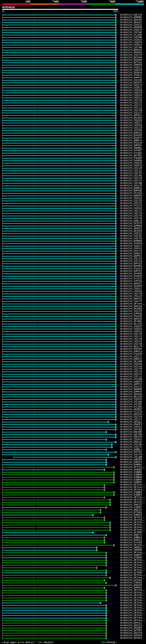Screen dimensions: 146x644
Task: Open hit UniRef100_B9IKG4
Action: [131, 58]
